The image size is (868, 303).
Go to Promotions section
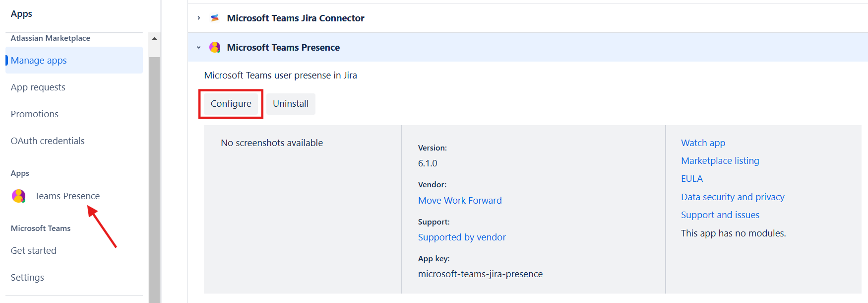point(35,114)
